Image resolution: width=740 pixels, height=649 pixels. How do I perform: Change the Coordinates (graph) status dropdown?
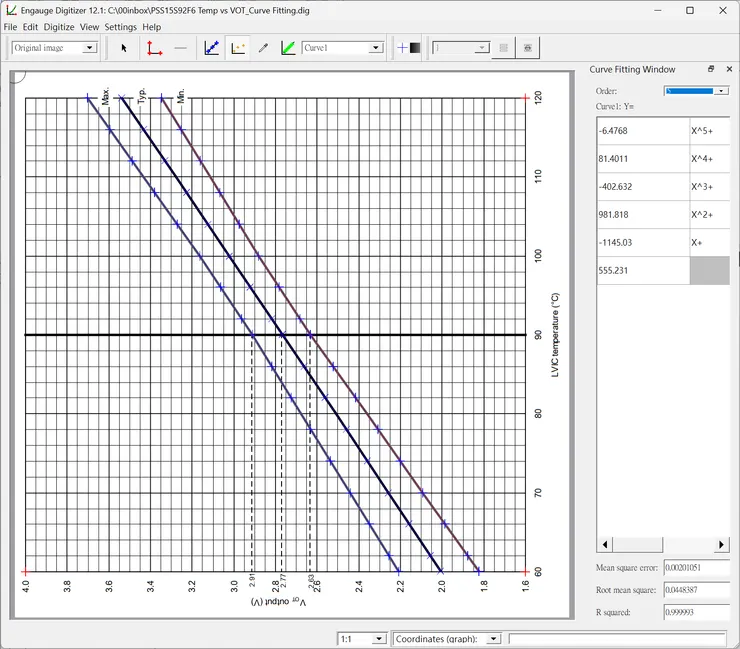447,638
